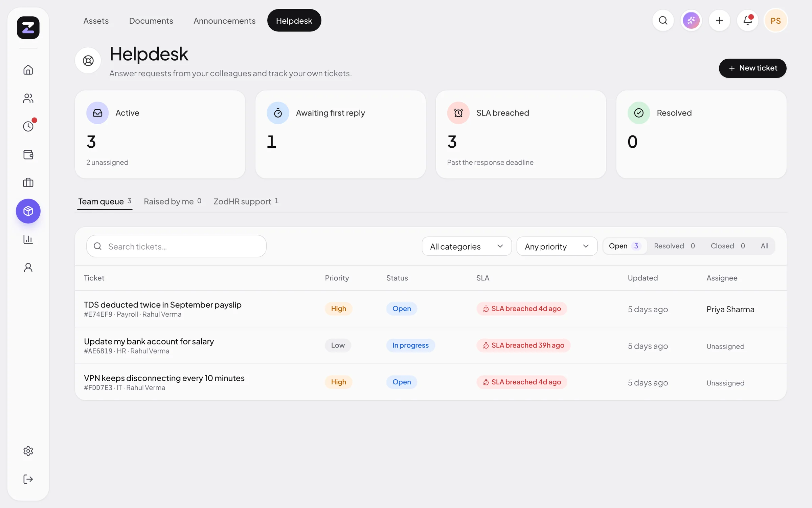The image size is (812, 508).
Task: Open the bar chart reports icon
Action: click(28, 239)
